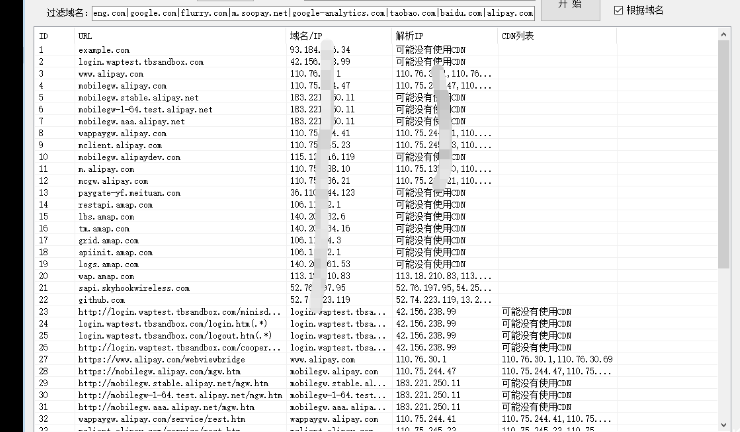Click the 113.18.210.83,113... cell

[x=444, y=276]
